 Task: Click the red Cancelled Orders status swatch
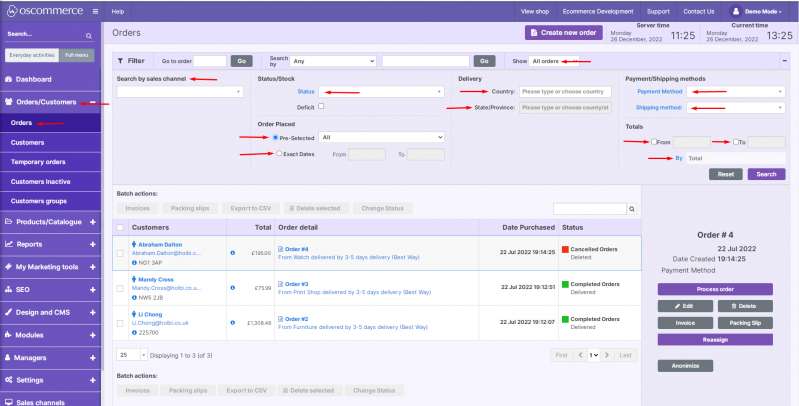pos(565,248)
